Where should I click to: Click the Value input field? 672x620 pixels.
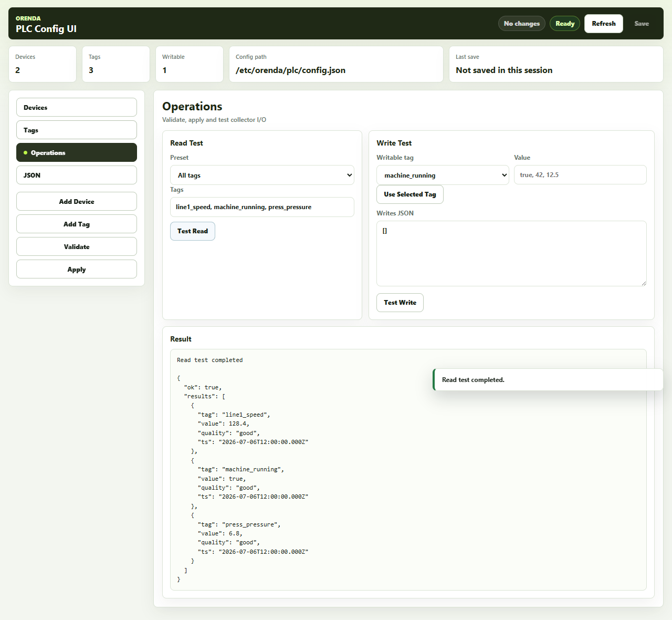580,175
